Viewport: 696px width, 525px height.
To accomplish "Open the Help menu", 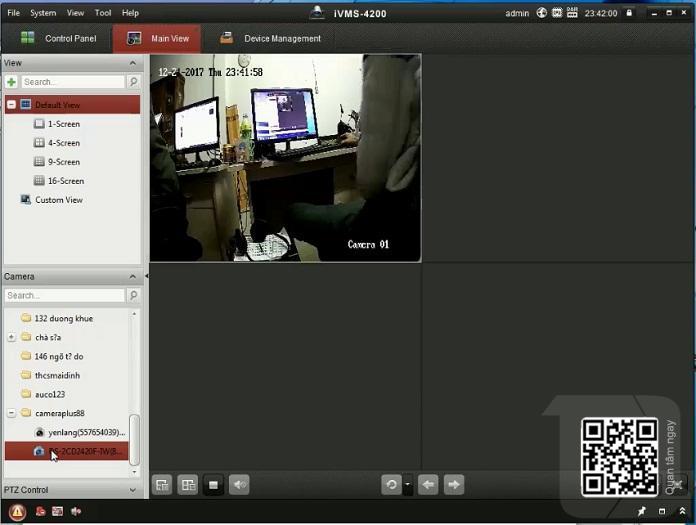I will (x=130, y=13).
